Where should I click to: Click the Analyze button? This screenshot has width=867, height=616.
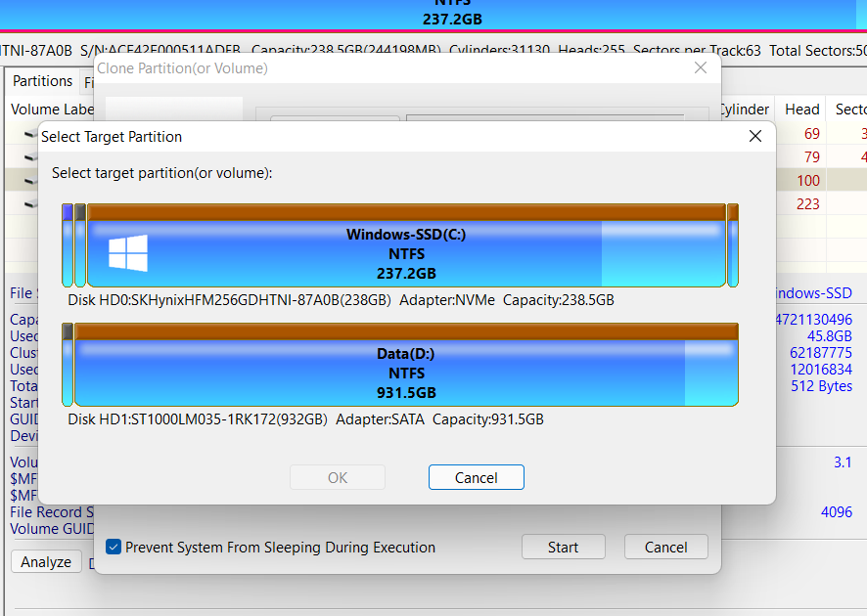pyautogui.click(x=46, y=562)
